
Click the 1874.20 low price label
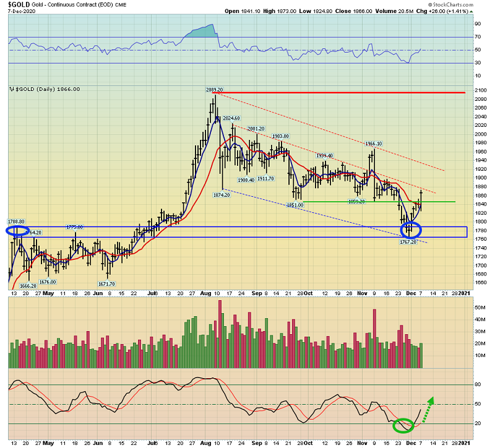222,195
